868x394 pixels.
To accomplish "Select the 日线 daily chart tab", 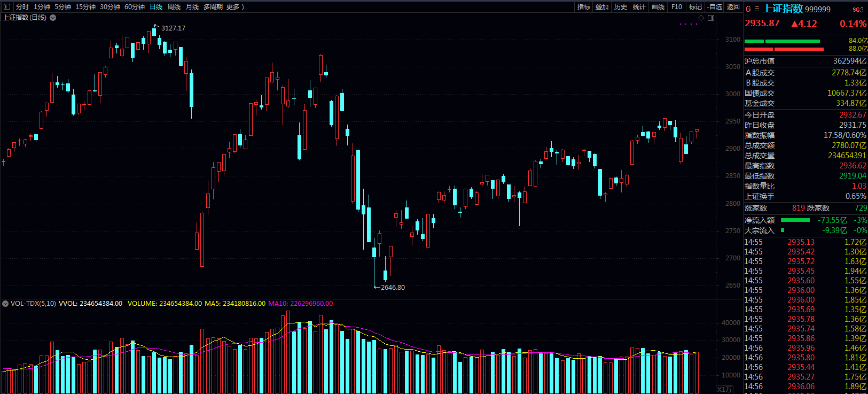I will pyautogui.click(x=156, y=7).
